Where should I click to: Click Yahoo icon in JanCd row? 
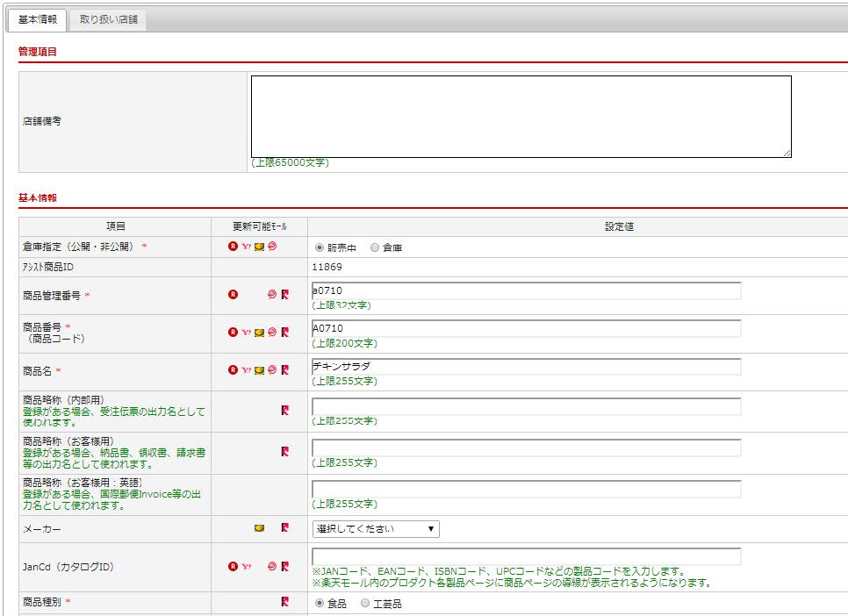tap(246, 567)
